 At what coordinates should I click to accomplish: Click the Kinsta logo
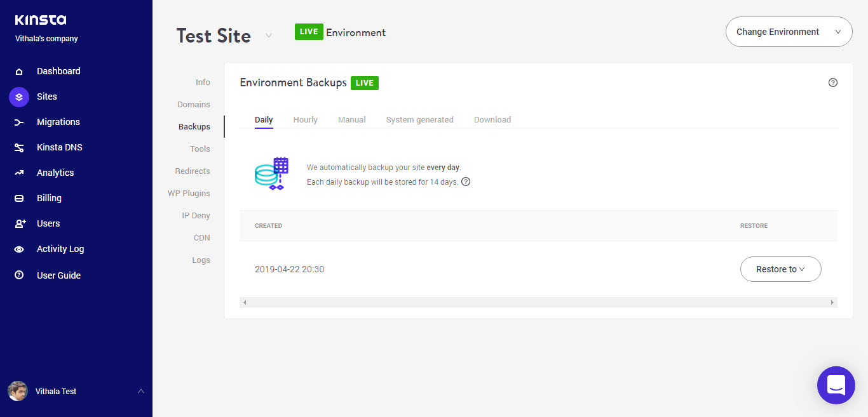pyautogui.click(x=41, y=20)
